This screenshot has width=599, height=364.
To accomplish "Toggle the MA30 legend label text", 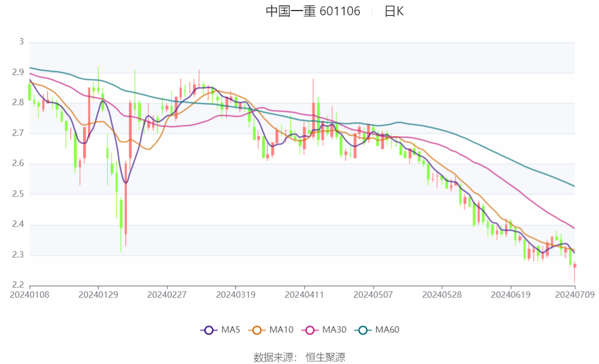I will (334, 330).
